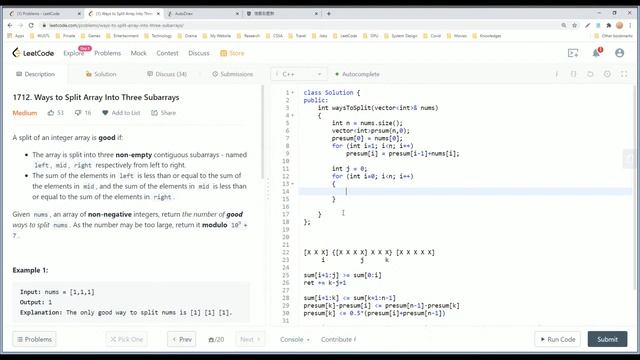Open the Games bookmark folder

(x=90, y=36)
